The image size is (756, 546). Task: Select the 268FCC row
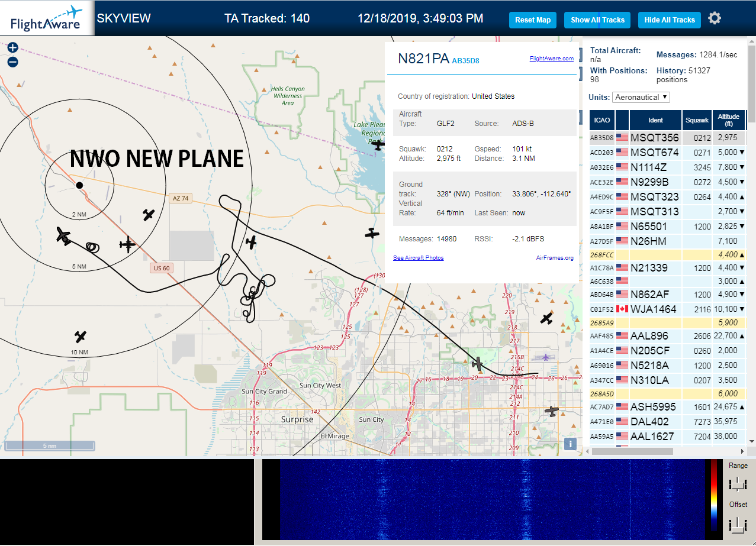(667, 254)
